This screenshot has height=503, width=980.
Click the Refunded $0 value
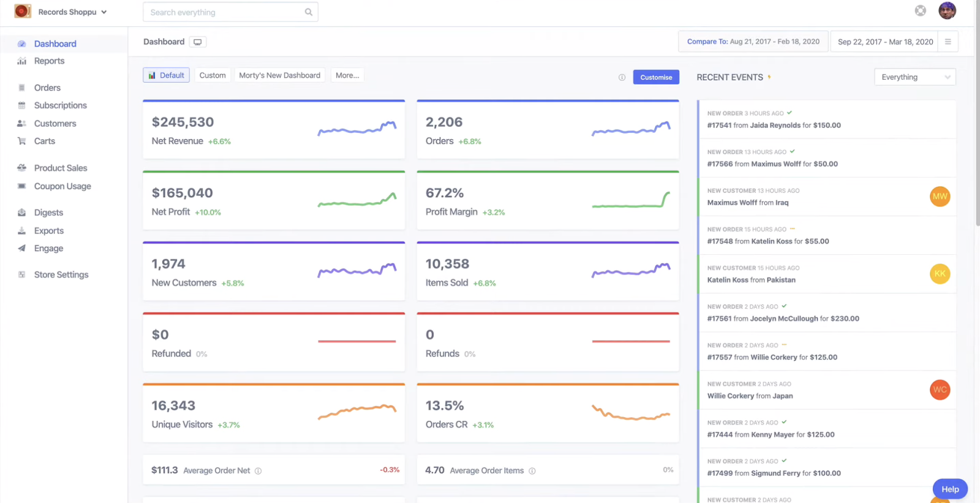160,335
